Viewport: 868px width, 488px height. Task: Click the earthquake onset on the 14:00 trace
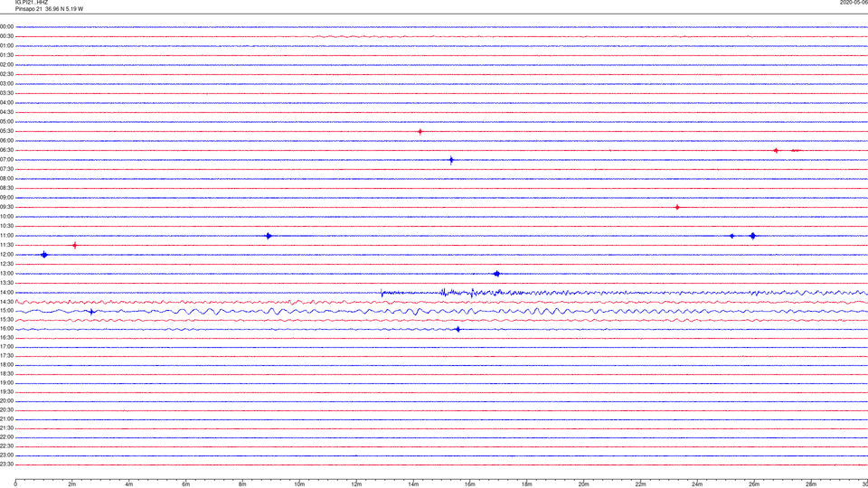point(382,293)
